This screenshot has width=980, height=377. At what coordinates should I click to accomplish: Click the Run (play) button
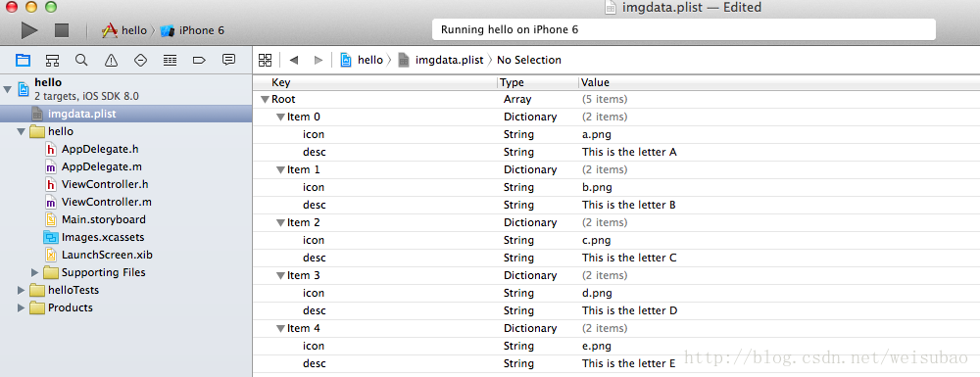[29, 30]
